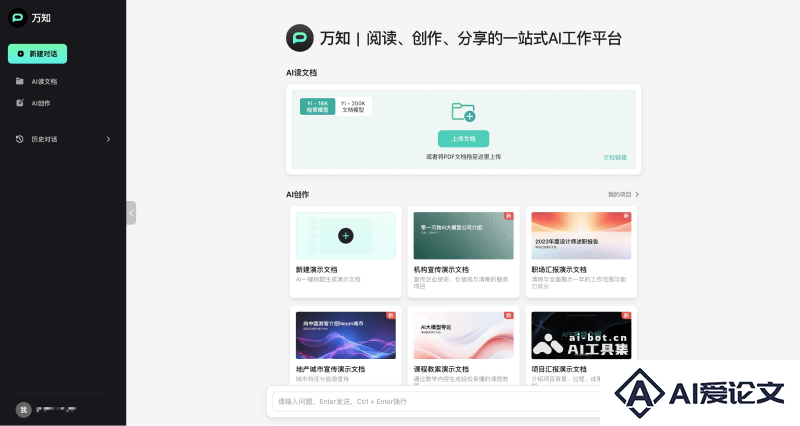Open the 项目汇报演示文档 thumbnail
Image resolution: width=800 pixels, height=426 pixels.
pos(581,335)
